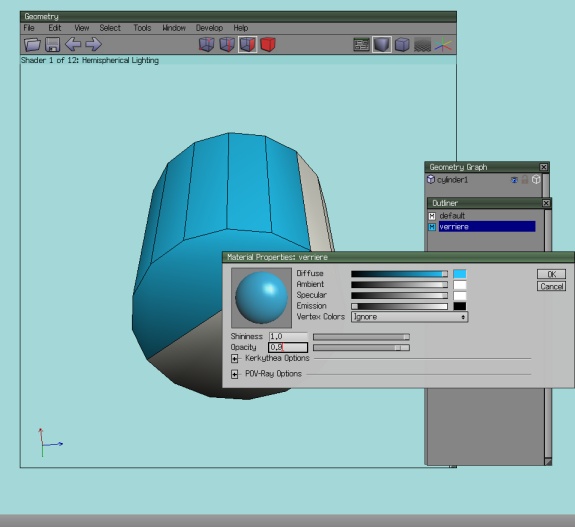Expand Kerkythea Options section
Screen dimensions: 575x527
[x=235, y=358]
